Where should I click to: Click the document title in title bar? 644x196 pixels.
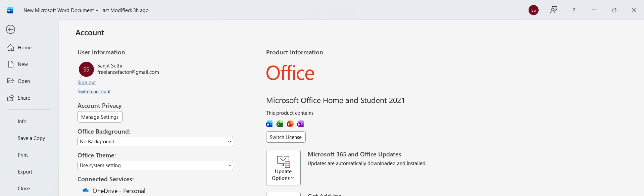(x=59, y=10)
